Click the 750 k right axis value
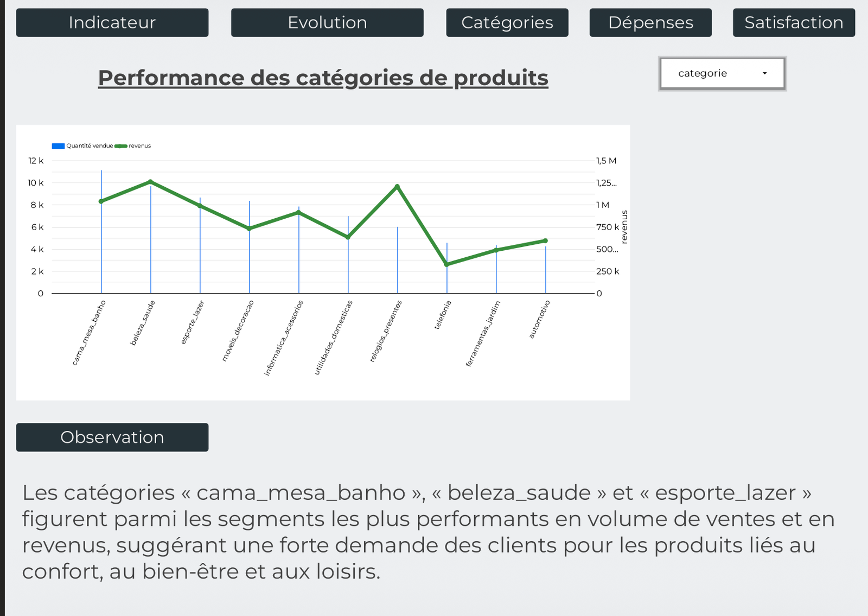This screenshot has height=616, width=868. [608, 227]
